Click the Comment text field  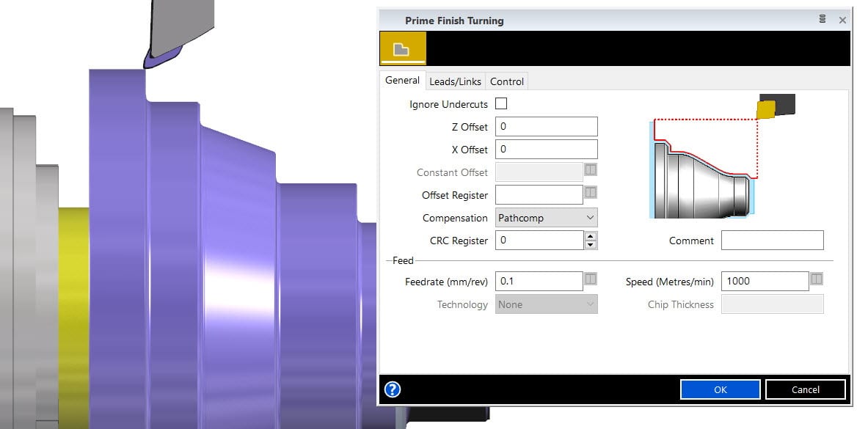(x=772, y=241)
